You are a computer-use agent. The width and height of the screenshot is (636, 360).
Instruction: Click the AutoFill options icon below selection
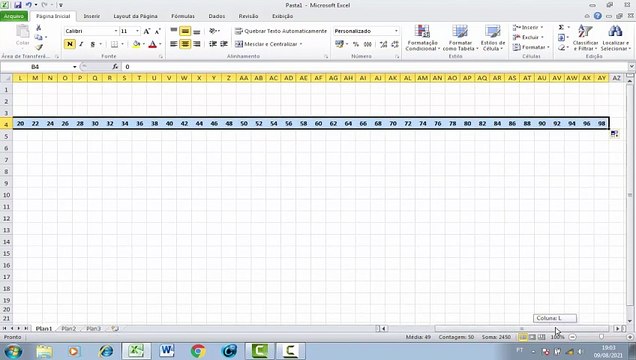[615, 134]
